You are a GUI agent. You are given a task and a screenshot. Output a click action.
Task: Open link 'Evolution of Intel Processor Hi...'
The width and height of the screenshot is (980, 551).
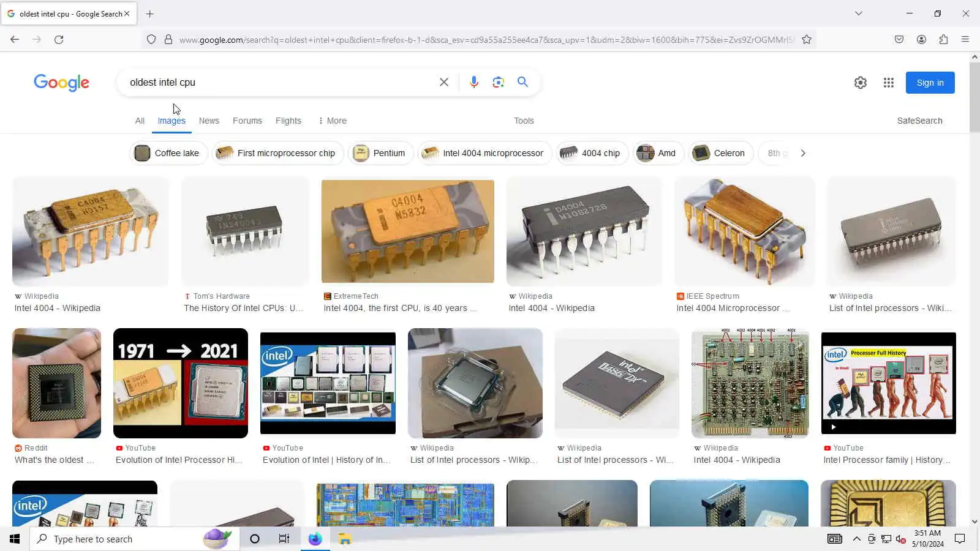click(179, 460)
